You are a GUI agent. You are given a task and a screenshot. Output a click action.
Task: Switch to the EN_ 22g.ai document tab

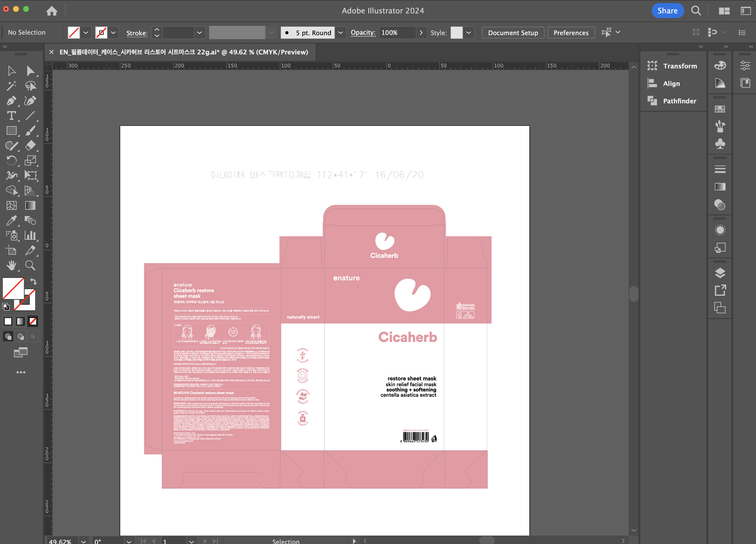(x=184, y=52)
